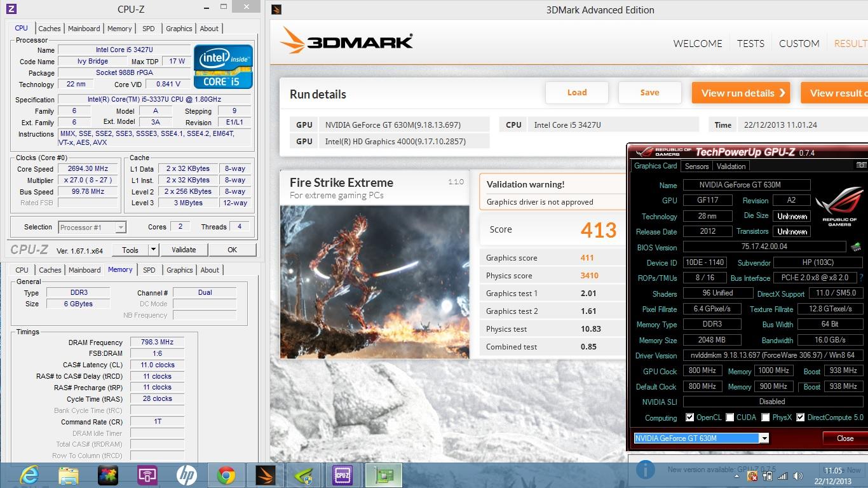
Task: Open Mainboard tab in the CPU-Z Processor window
Action: [x=84, y=29]
